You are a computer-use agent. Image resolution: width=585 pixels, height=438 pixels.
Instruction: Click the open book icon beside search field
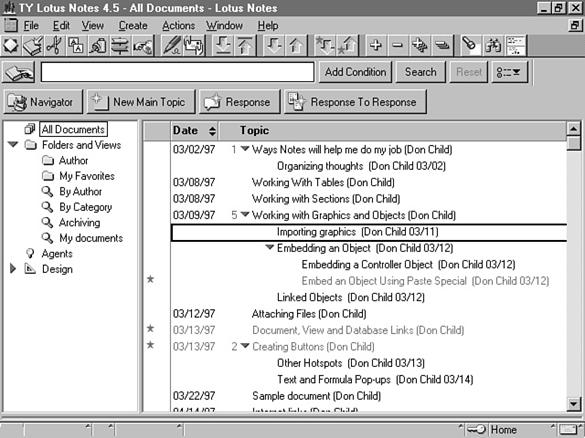pyautogui.click(x=19, y=72)
